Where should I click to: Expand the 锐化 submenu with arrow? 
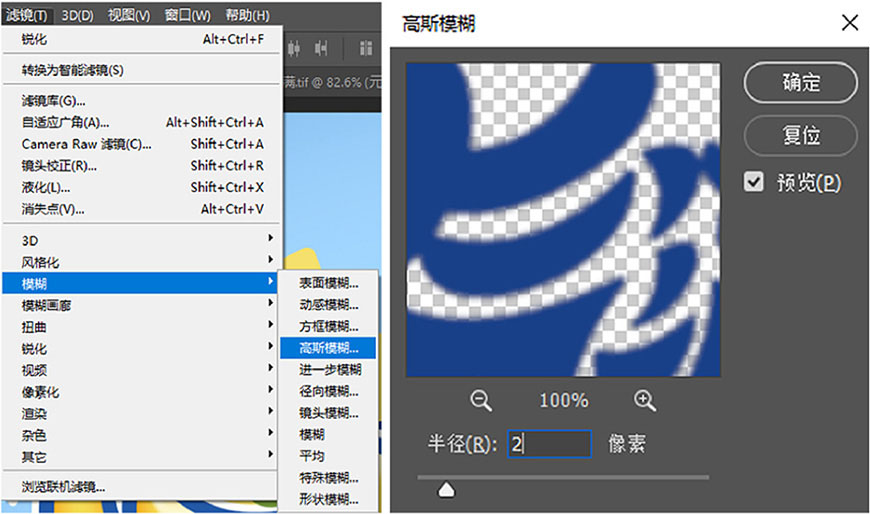tap(142, 348)
